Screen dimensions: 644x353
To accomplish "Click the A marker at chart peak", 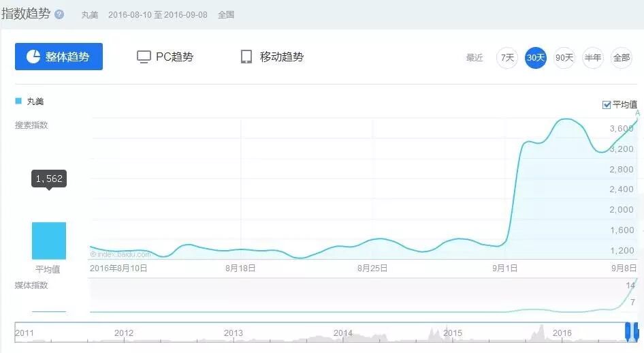I will coord(638,113).
